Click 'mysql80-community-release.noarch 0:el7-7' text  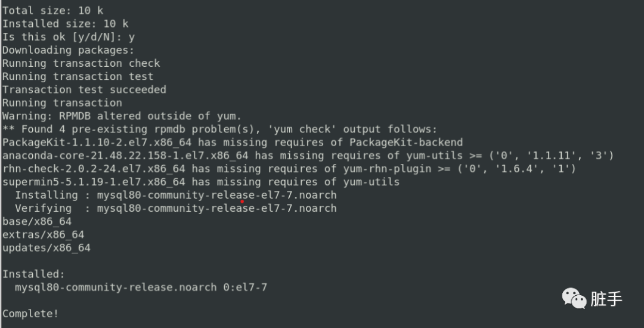click(141, 287)
